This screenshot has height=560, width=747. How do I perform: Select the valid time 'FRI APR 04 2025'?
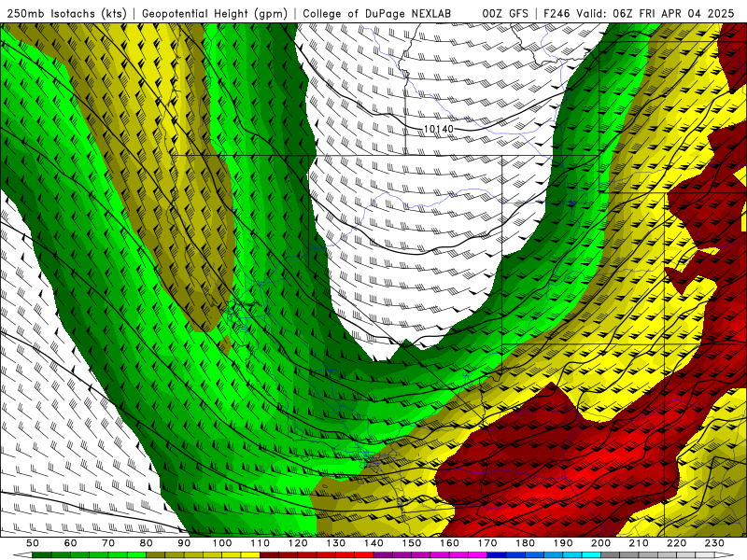686,14
